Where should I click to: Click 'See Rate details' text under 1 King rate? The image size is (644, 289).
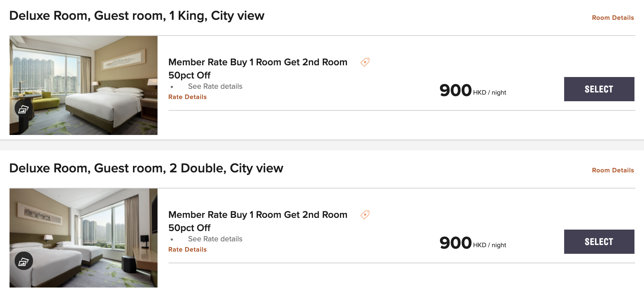(215, 86)
